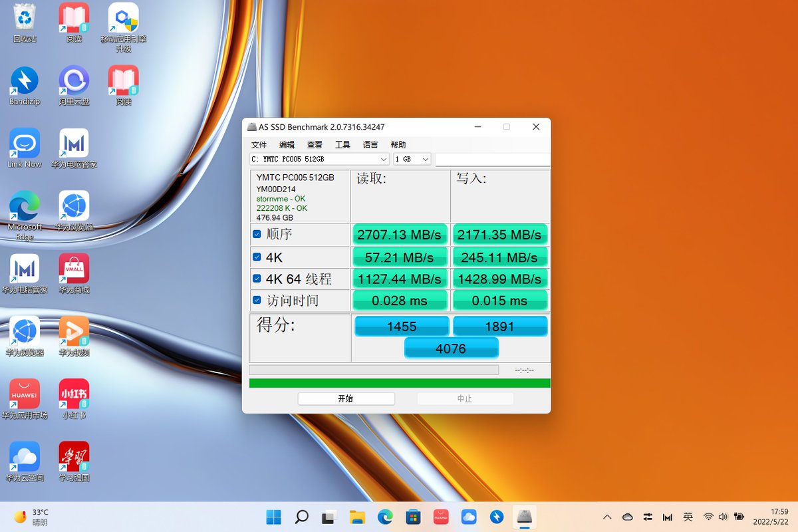Open the 华为云空间 desktop shortcut
Viewport: 798px width, 532px height.
pyautogui.click(x=25, y=462)
